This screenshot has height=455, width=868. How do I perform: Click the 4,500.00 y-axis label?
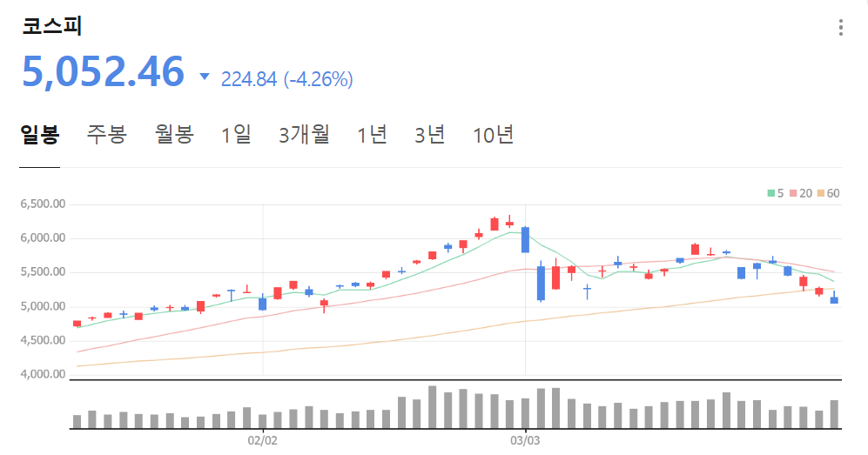pos(43,340)
